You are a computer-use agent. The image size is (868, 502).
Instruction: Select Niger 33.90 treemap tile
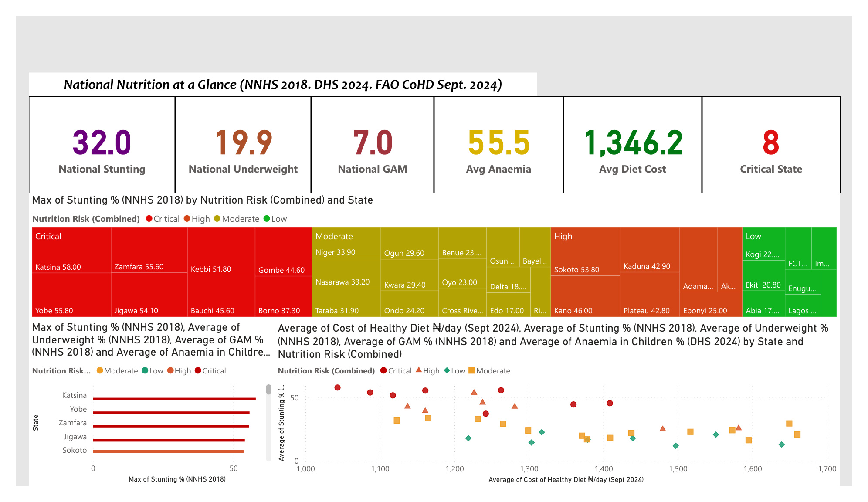(x=346, y=243)
